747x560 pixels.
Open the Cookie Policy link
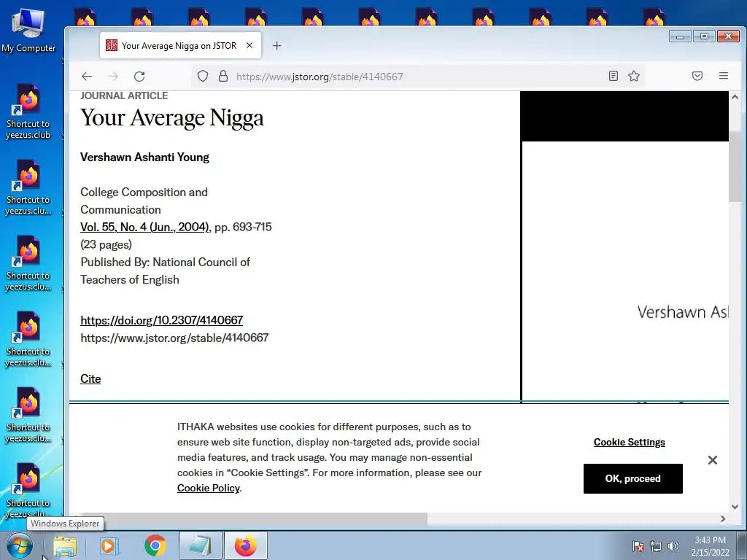click(x=208, y=488)
